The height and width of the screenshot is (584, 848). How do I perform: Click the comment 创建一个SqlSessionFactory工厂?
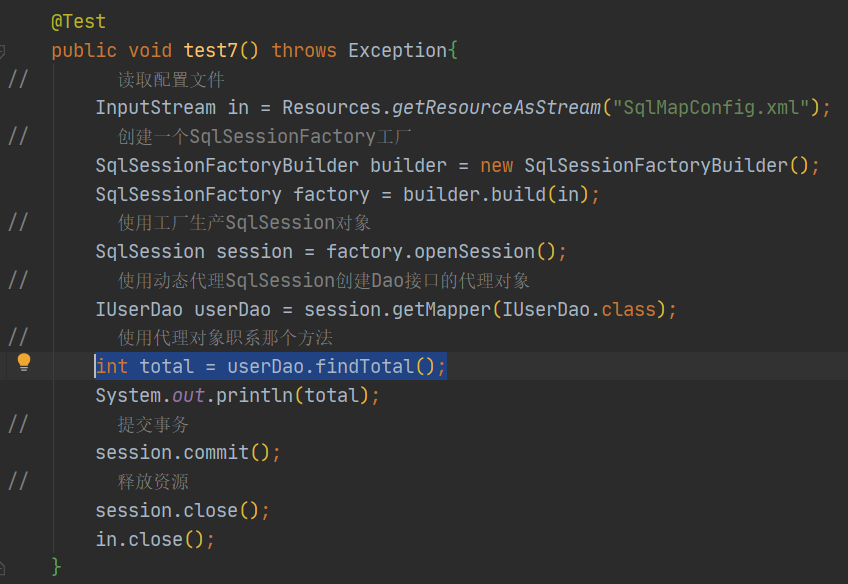coord(264,136)
